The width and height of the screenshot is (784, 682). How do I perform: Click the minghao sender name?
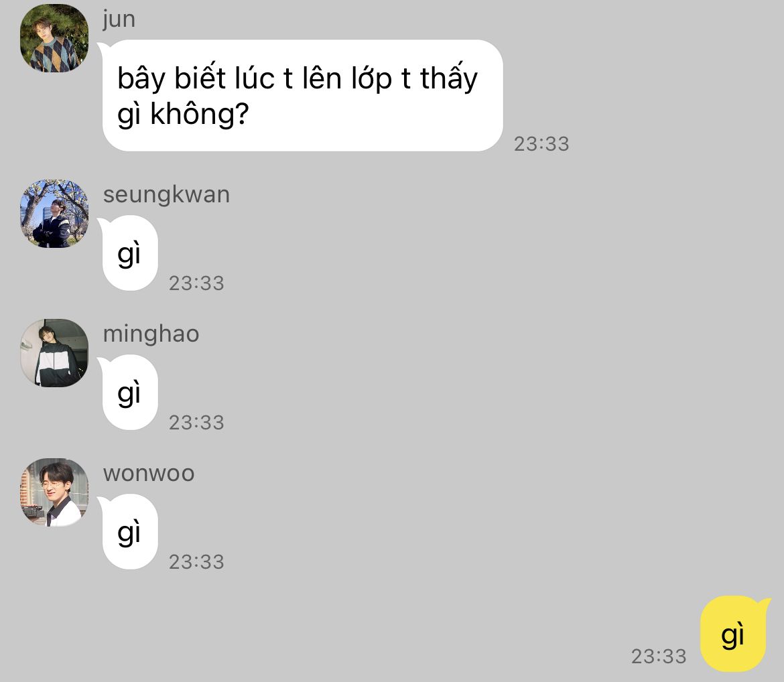[x=151, y=334]
